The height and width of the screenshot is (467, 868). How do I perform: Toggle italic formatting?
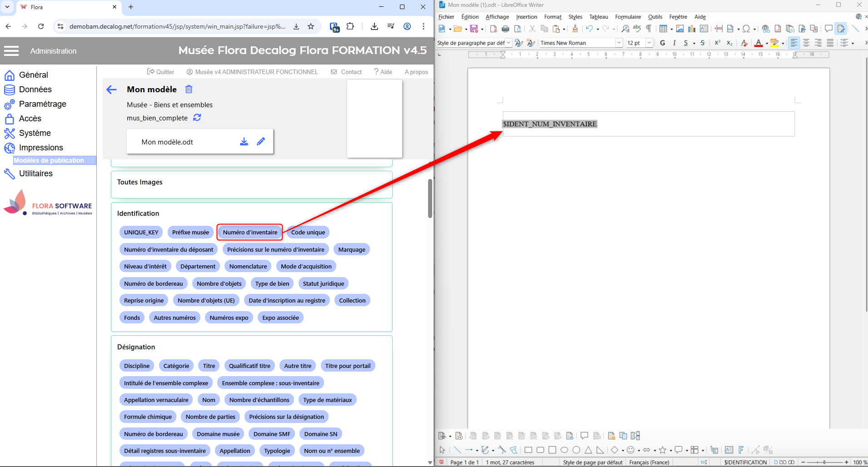click(674, 43)
